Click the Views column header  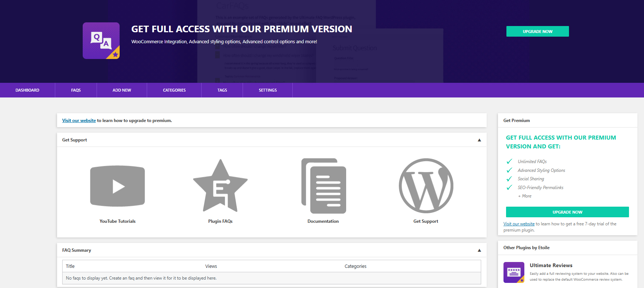pos(211,266)
